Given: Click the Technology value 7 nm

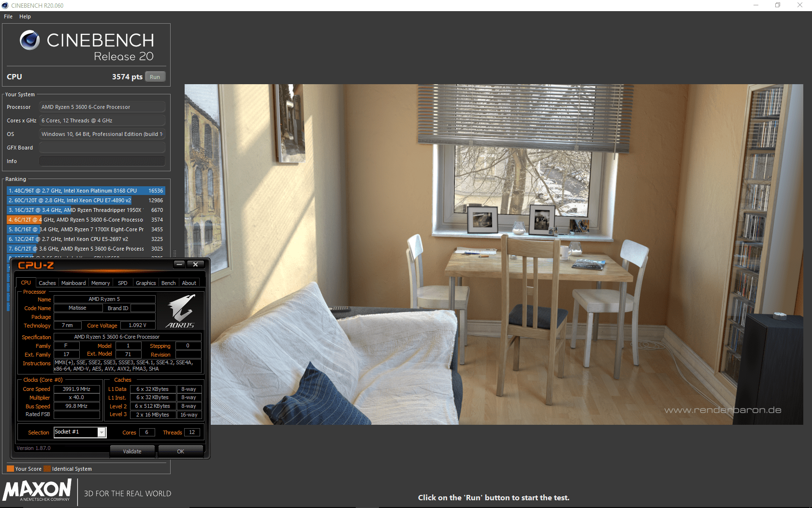Looking at the screenshot, I should (x=67, y=326).
